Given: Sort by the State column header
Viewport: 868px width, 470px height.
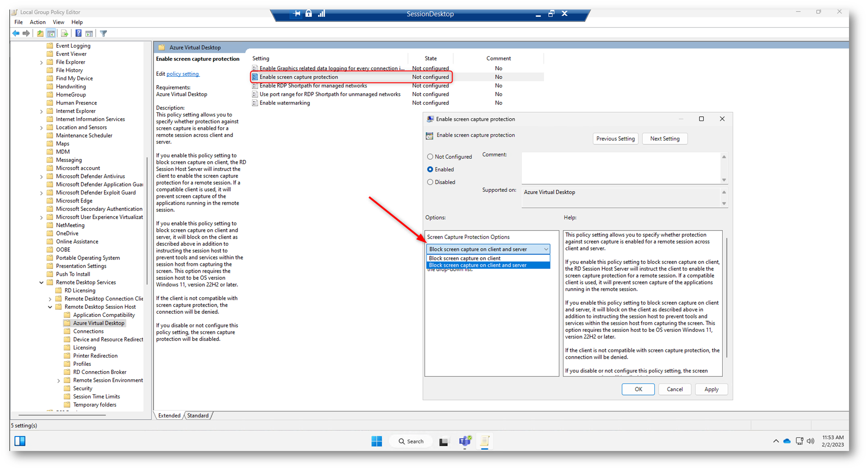Looking at the screenshot, I should (430, 58).
